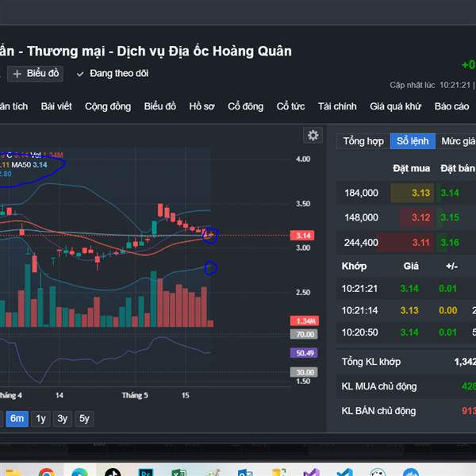Click the Giá column header
Screen dimensions: 476x476
click(411, 267)
